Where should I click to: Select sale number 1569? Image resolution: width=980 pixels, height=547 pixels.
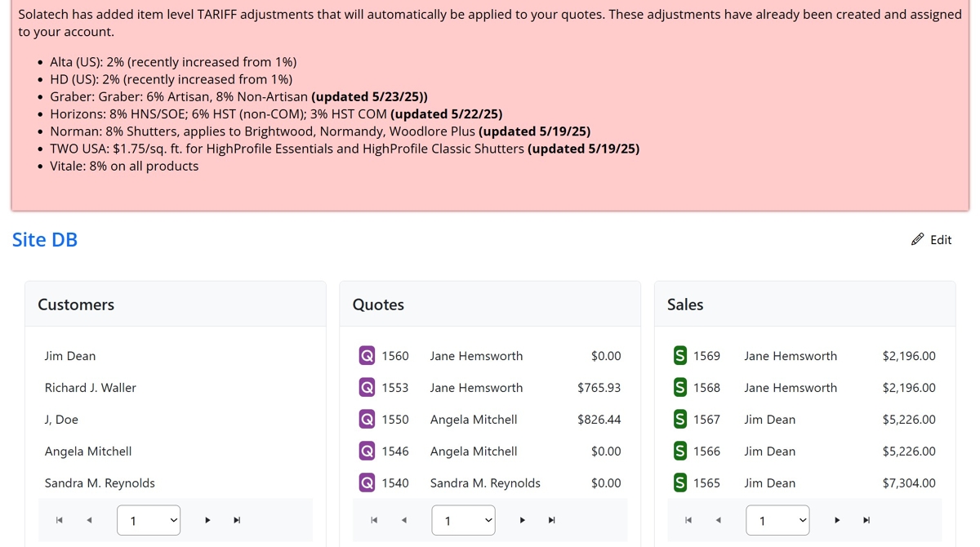706,356
